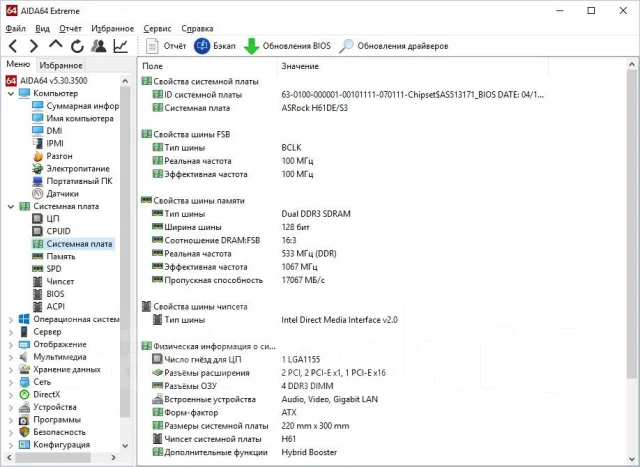Click the flame icon next to Разгон

pos(38,156)
